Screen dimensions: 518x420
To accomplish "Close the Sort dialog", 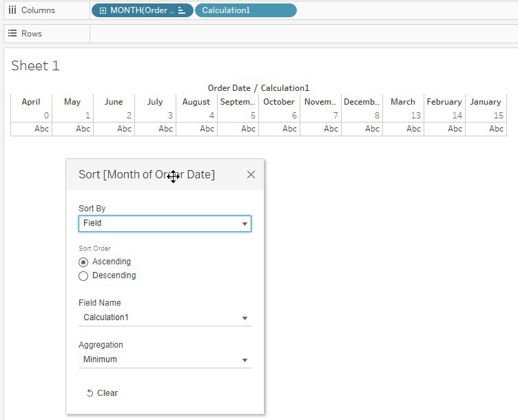I will pos(251,175).
